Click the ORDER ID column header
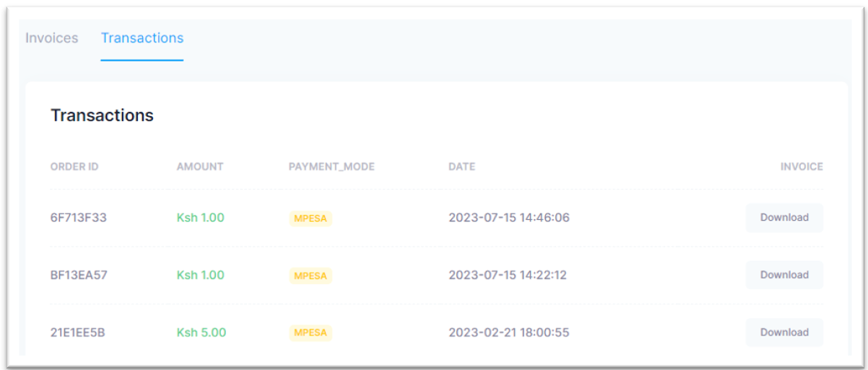Viewport: 868px width, 370px height. pyautogui.click(x=74, y=167)
